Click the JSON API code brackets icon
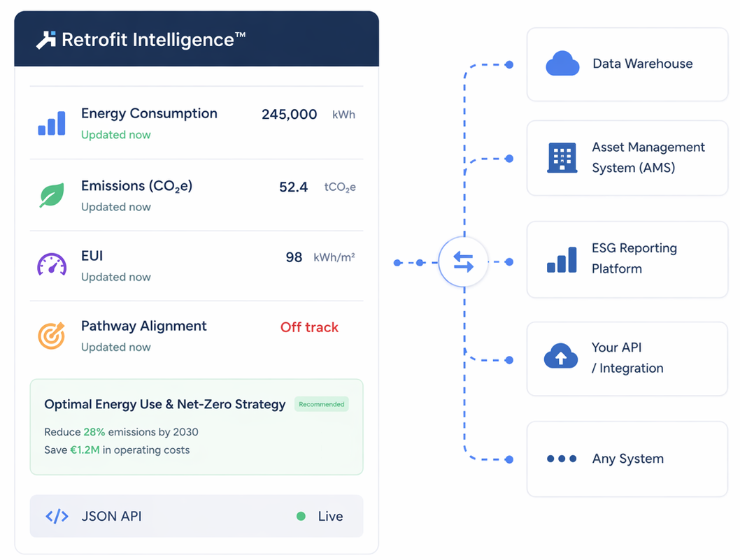The height and width of the screenshot is (560, 740). (57, 517)
